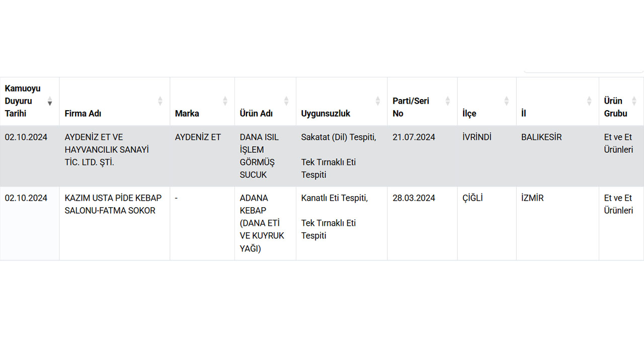Toggle sort icon for Marka column
This screenshot has width=644, height=362.
coord(225,101)
